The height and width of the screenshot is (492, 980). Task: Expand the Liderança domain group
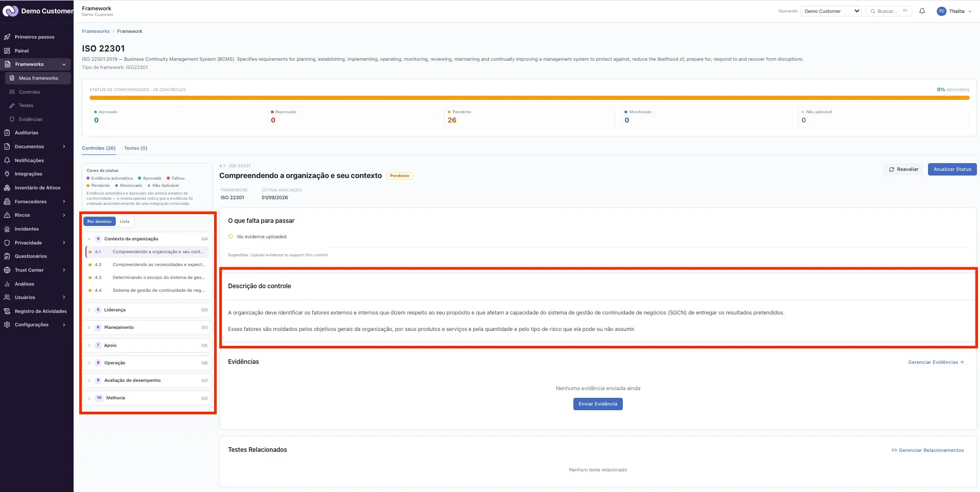pyautogui.click(x=147, y=310)
